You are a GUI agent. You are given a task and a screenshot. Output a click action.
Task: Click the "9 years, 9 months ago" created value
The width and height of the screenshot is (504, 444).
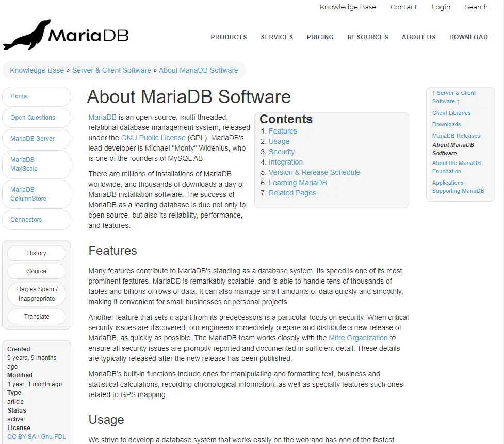pyautogui.click(x=32, y=362)
